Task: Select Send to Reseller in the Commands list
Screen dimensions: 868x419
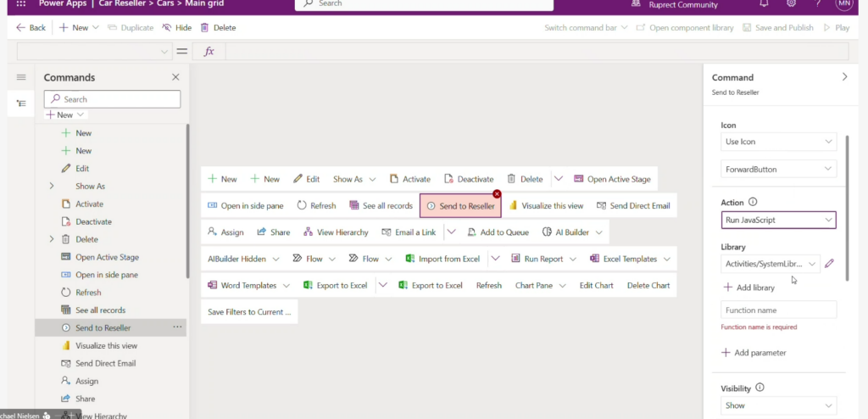Action: [103, 327]
